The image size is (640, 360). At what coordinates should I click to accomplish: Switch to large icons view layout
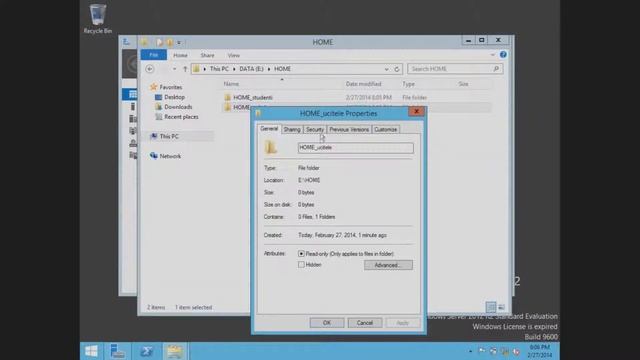pos(502,307)
